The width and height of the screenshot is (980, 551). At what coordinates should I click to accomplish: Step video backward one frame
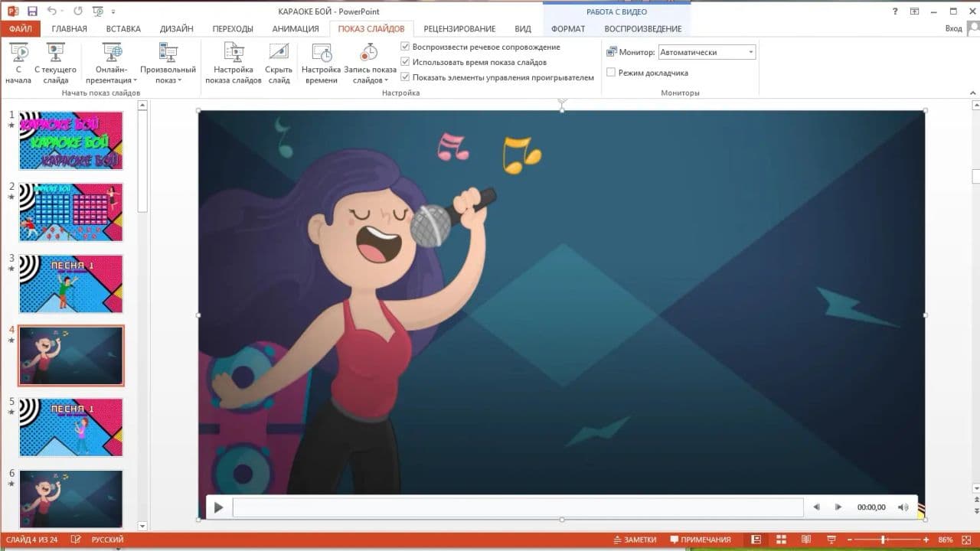[x=816, y=507]
